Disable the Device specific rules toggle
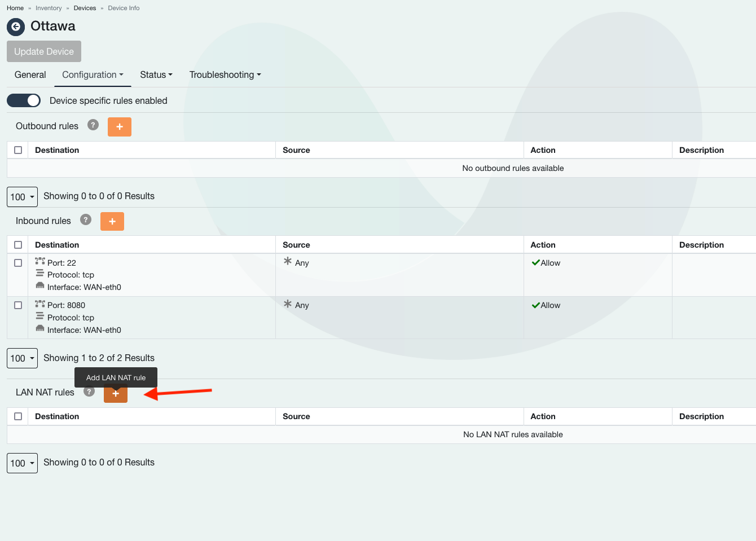Viewport: 756px width, 541px height. [24, 100]
